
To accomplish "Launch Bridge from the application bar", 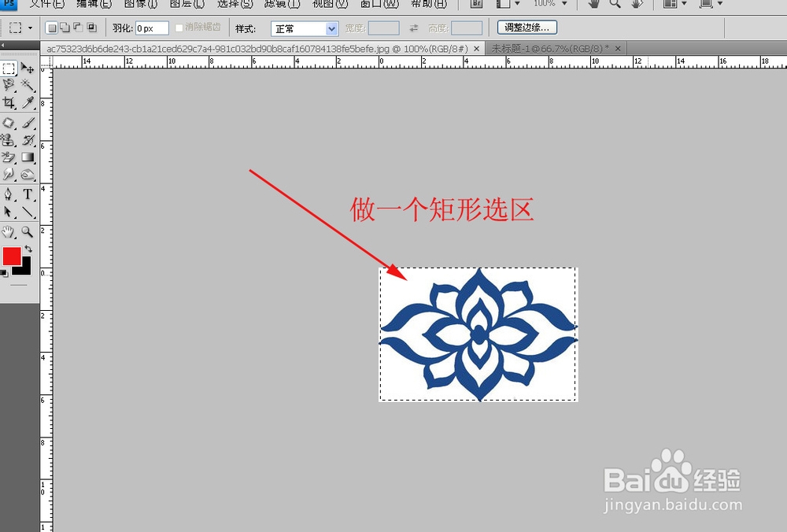I will tap(476, 3).
